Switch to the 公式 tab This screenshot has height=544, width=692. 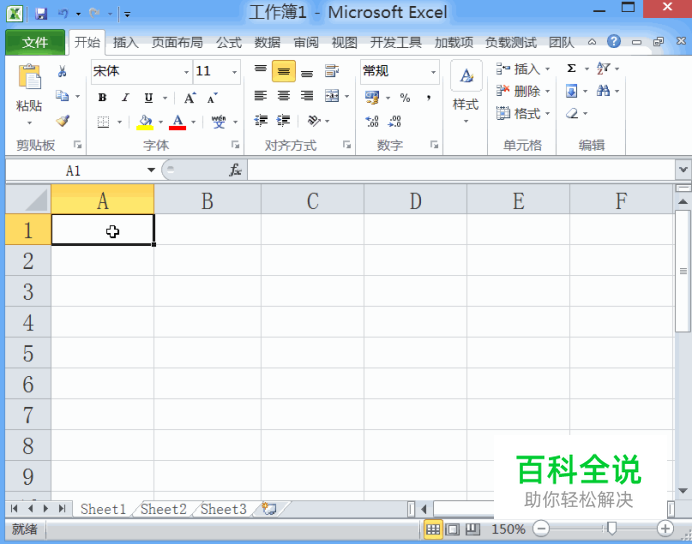pos(229,42)
